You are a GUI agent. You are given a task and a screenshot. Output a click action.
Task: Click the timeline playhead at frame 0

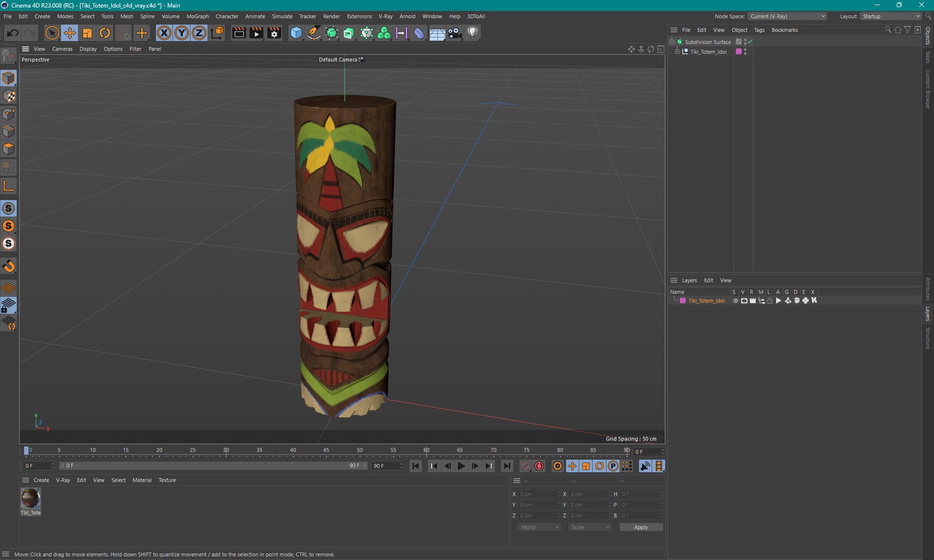[26, 451]
